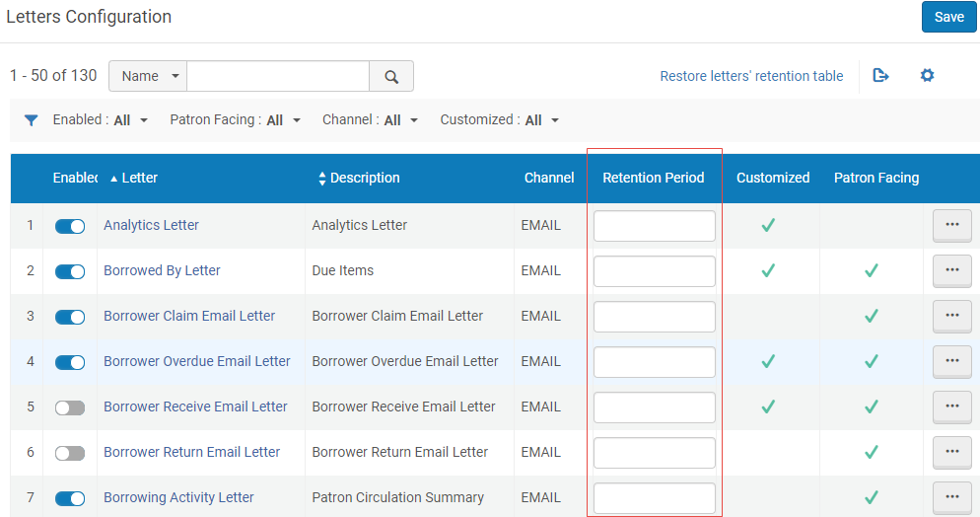Click Retention Period field for Borrowed By Letter
This screenshot has width=980, height=517.
655,271
